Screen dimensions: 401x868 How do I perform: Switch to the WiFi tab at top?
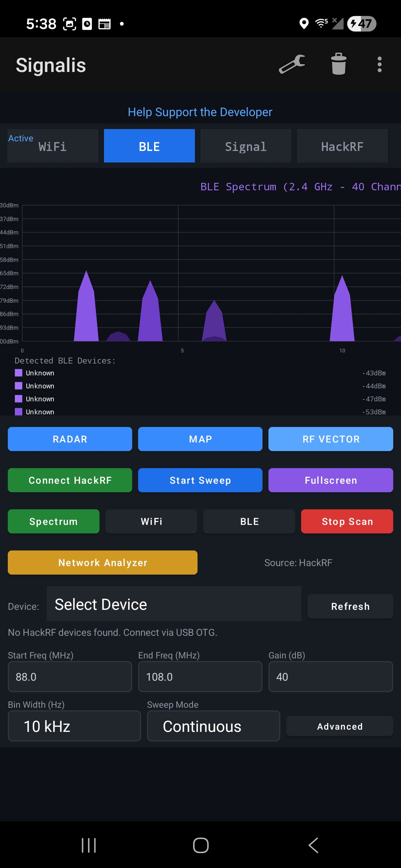53,146
